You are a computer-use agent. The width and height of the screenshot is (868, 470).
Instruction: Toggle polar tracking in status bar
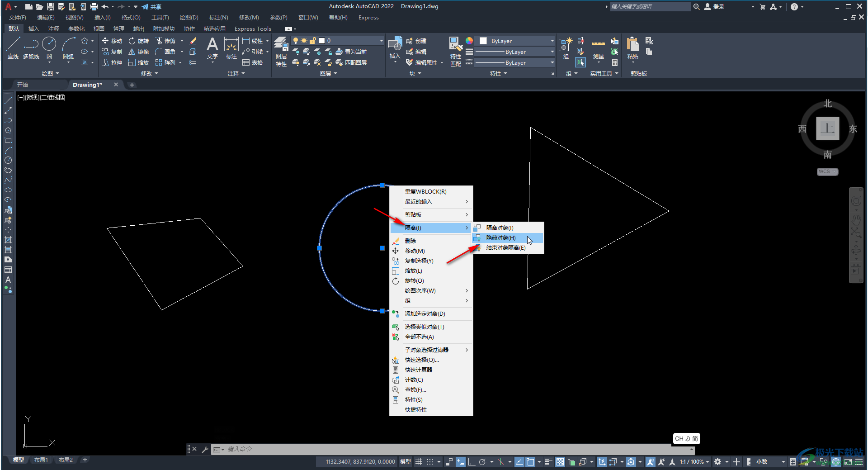point(483,462)
